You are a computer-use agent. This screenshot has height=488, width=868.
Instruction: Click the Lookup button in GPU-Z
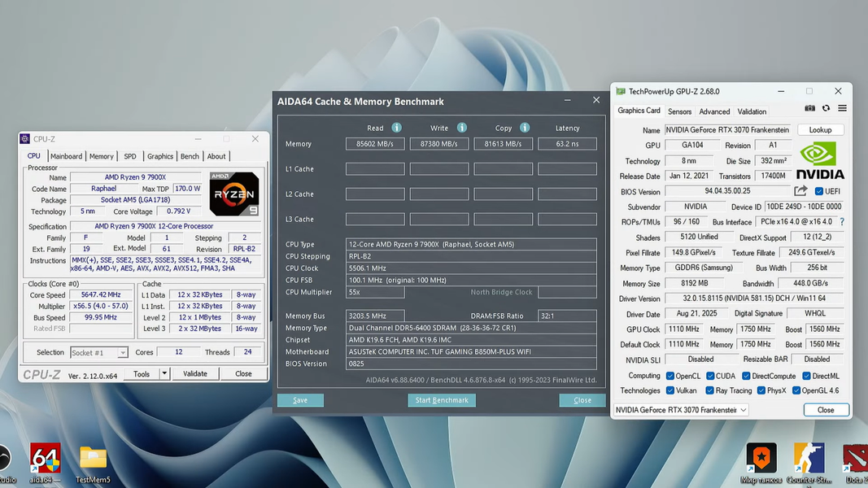[820, 130]
